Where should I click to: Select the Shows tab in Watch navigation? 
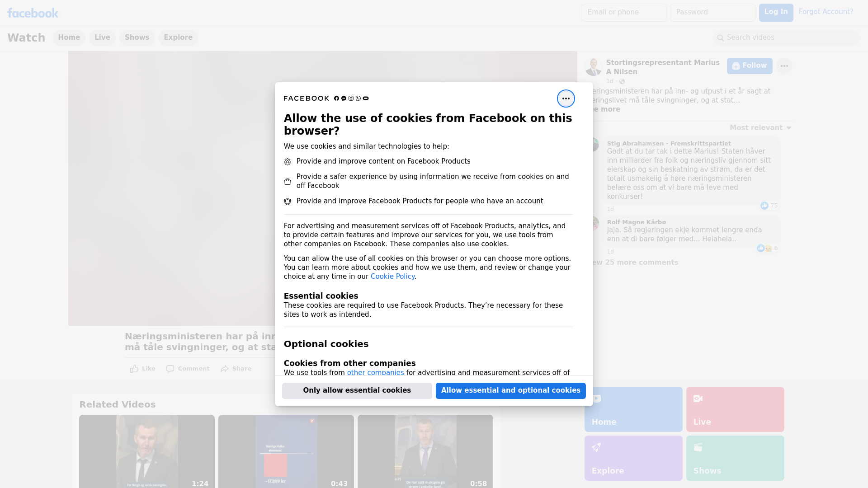tap(137, 38)
